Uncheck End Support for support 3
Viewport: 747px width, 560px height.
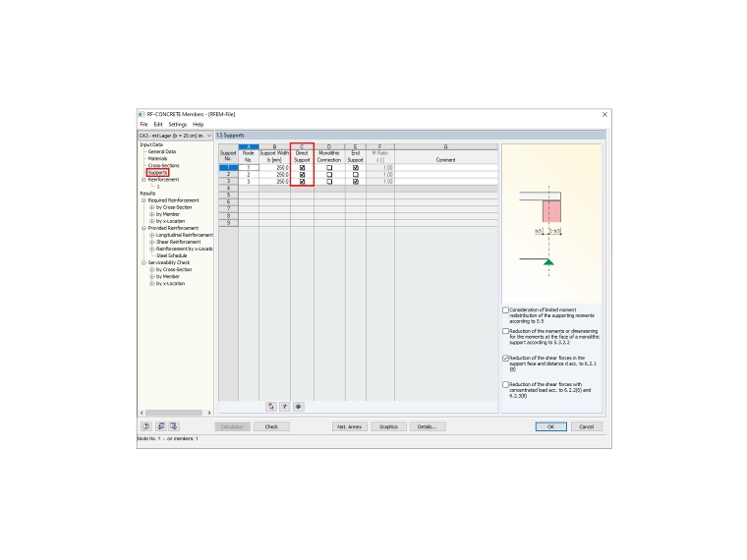tap(356, 182)
